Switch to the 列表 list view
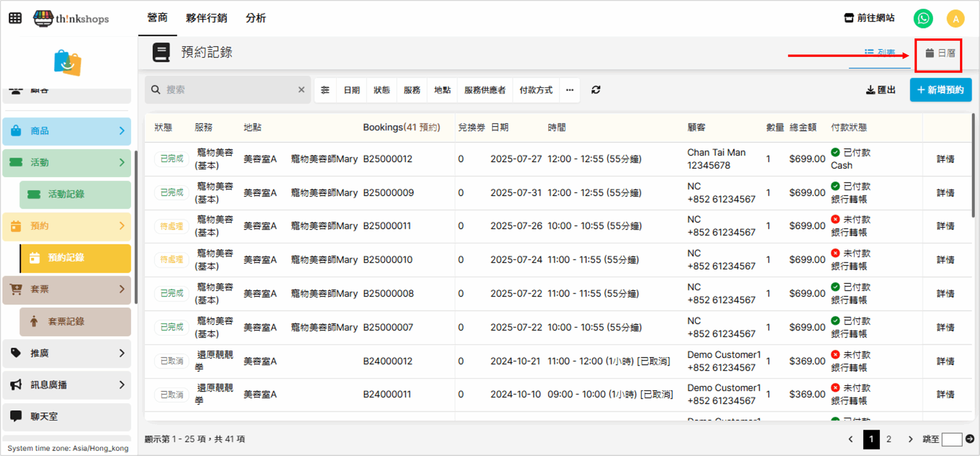Image resolution: width=980 pixels, height=456 pixels. (x=880, y=53)
